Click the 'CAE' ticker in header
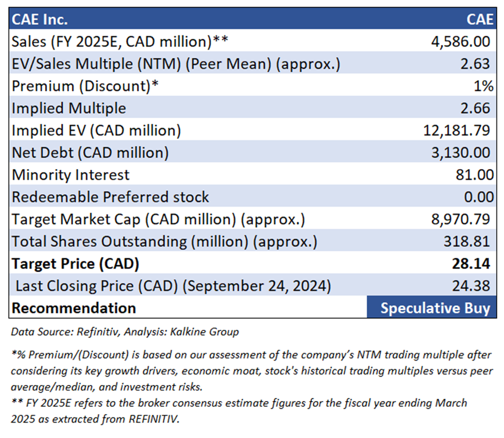Viewport: 504px width, 438px height. click(x=480, y=19)
